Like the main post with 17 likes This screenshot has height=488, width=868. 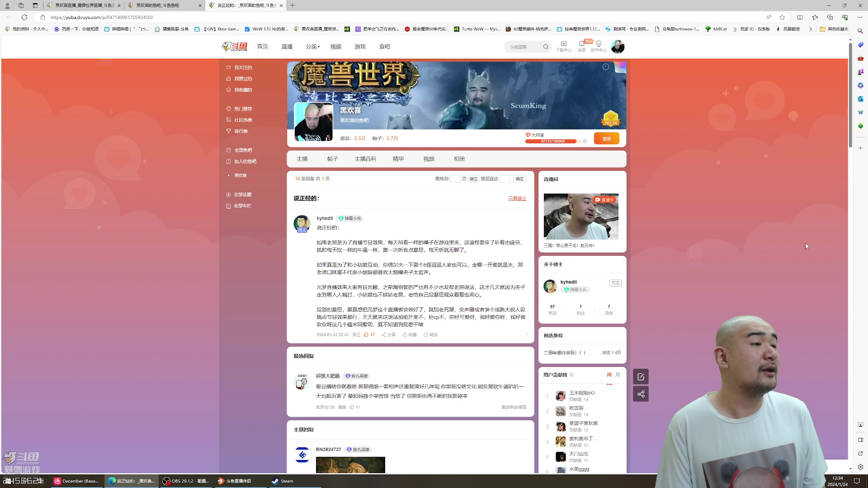369,335
